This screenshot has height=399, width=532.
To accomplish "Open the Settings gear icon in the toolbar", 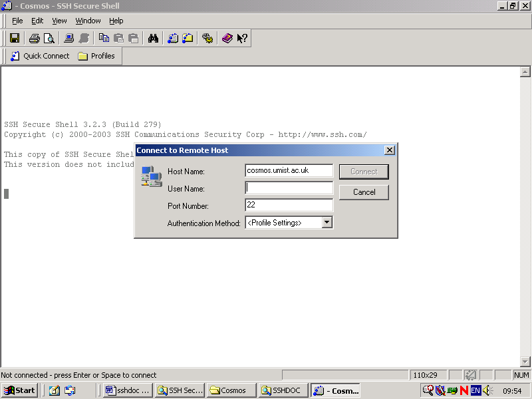I will pos(207,39).
